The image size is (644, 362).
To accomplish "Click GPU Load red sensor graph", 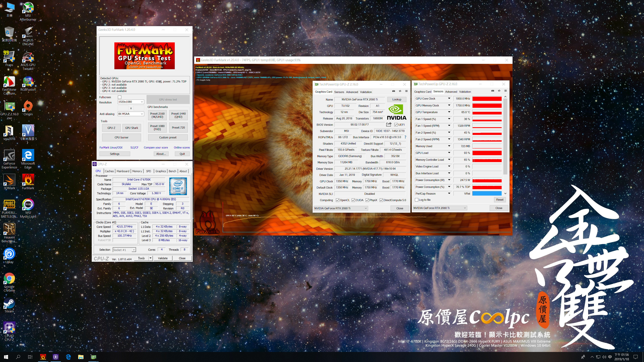I will tap(487, 153).
